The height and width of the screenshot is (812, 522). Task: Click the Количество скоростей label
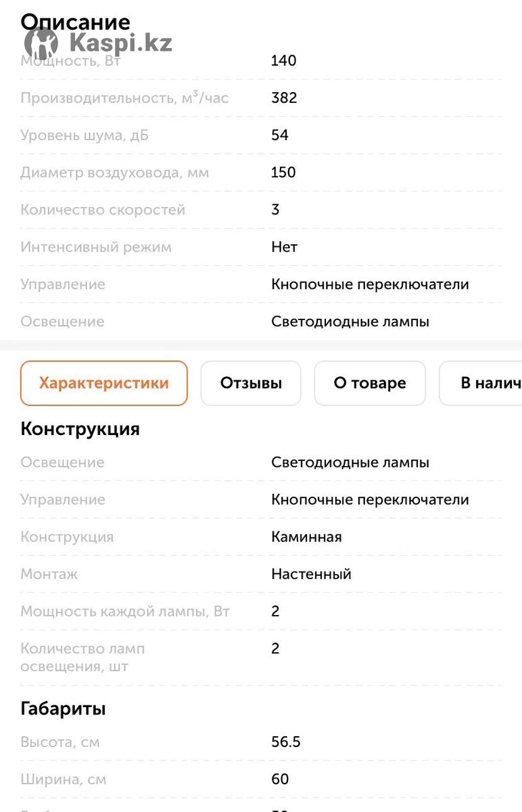103,210
